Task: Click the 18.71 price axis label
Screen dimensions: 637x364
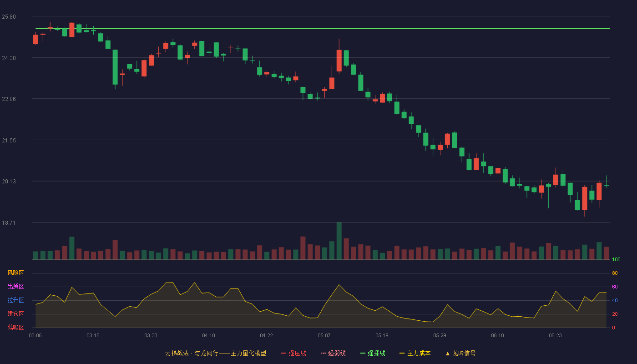Action: click(x=9, y=223)
